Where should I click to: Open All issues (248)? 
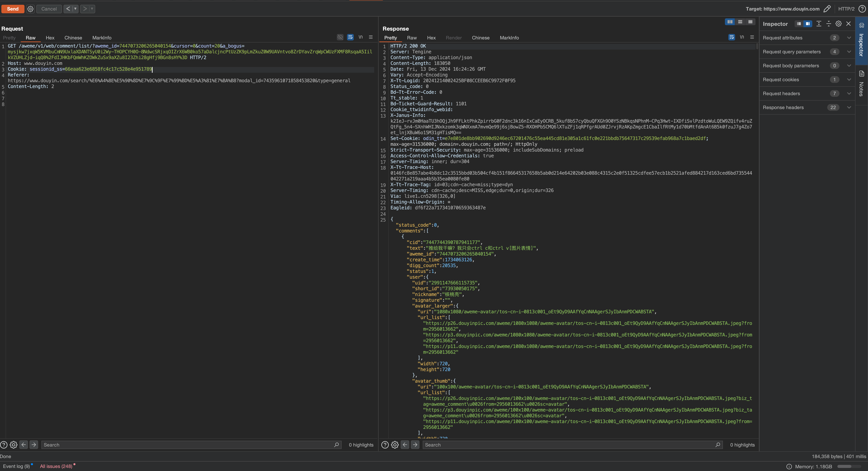tap(56, 466)
